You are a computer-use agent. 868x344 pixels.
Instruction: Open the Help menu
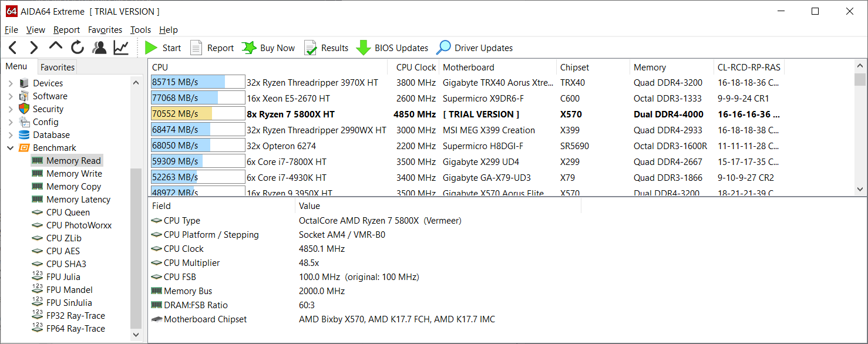(x=169, y=30)
